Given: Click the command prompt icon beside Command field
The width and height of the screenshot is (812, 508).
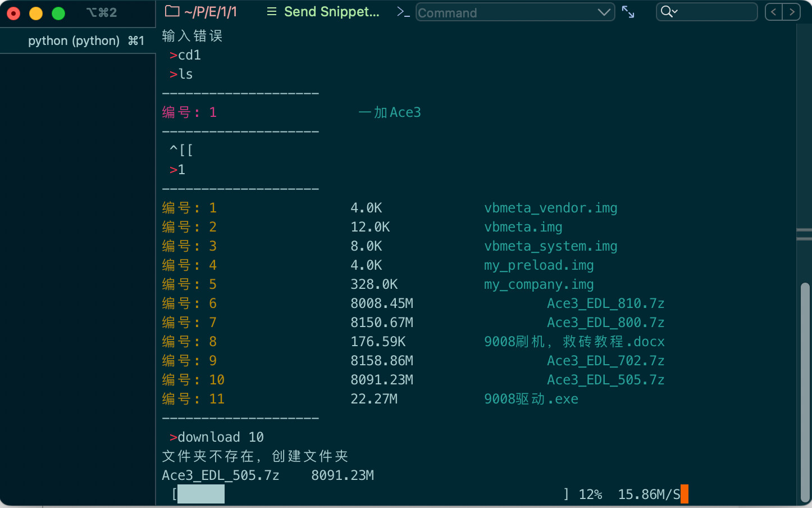Looking at the screenshot, I should [x=403, y=12].
